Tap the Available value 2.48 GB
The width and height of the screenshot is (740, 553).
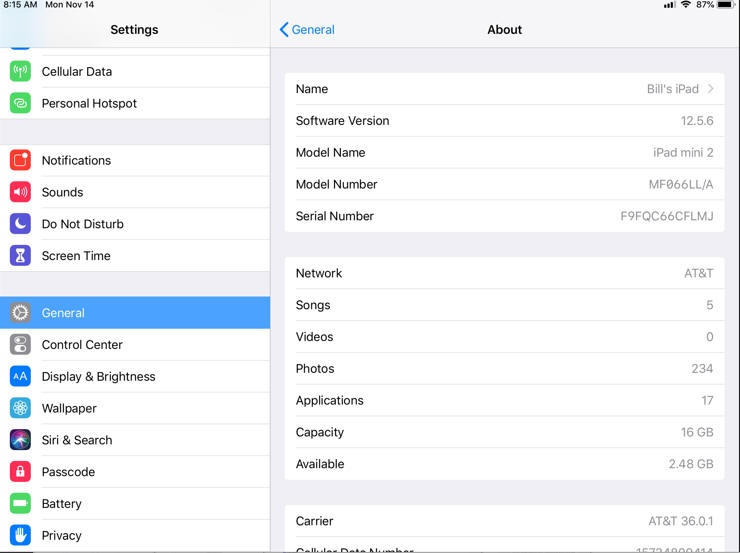(691, 464)
